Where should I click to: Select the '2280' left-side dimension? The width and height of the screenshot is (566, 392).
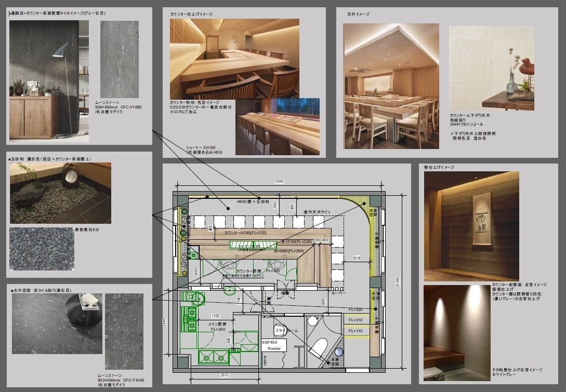pos(164,322)
